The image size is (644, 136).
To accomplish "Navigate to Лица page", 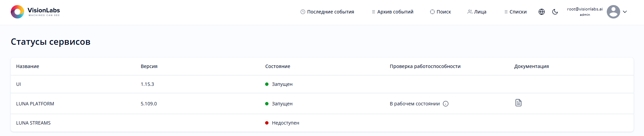I will [x=477, y=12].
